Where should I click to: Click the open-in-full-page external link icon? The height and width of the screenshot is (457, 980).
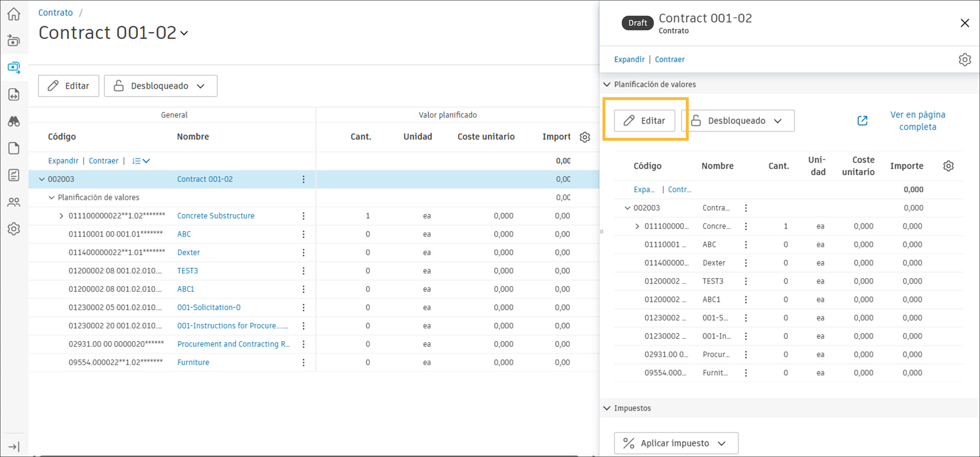(863, 121)
